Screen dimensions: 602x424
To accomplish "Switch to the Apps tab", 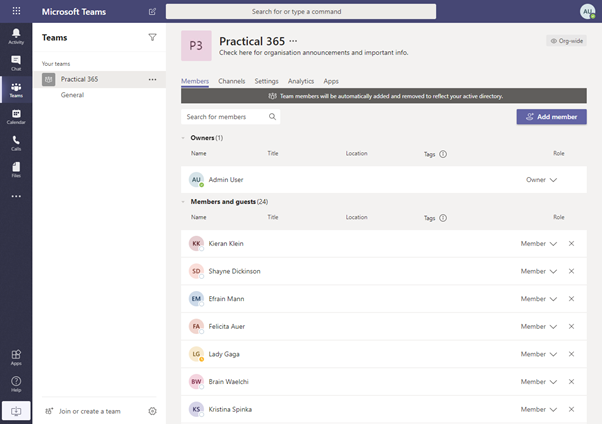I will (331, 81).
